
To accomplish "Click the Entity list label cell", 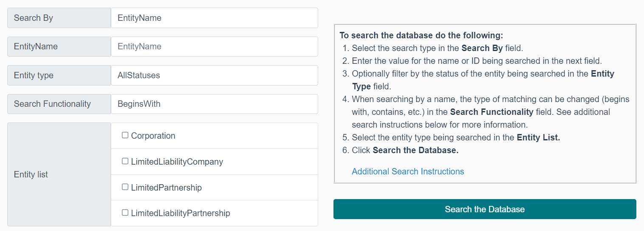I will (31, 174).
